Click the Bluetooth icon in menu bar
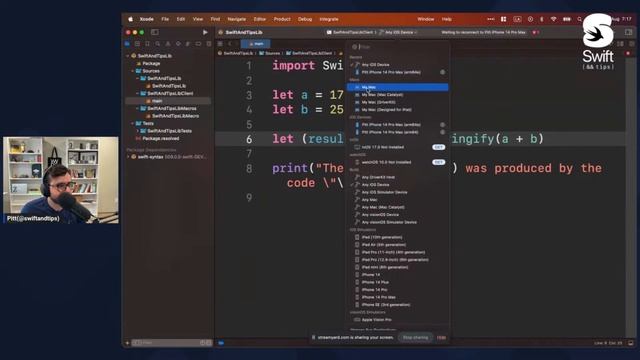 [542, 19]
